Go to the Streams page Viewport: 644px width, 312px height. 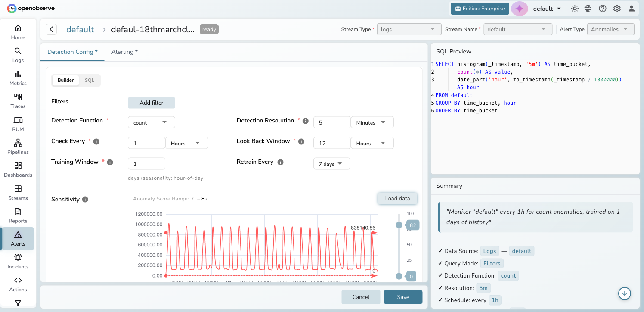point(18,192)
